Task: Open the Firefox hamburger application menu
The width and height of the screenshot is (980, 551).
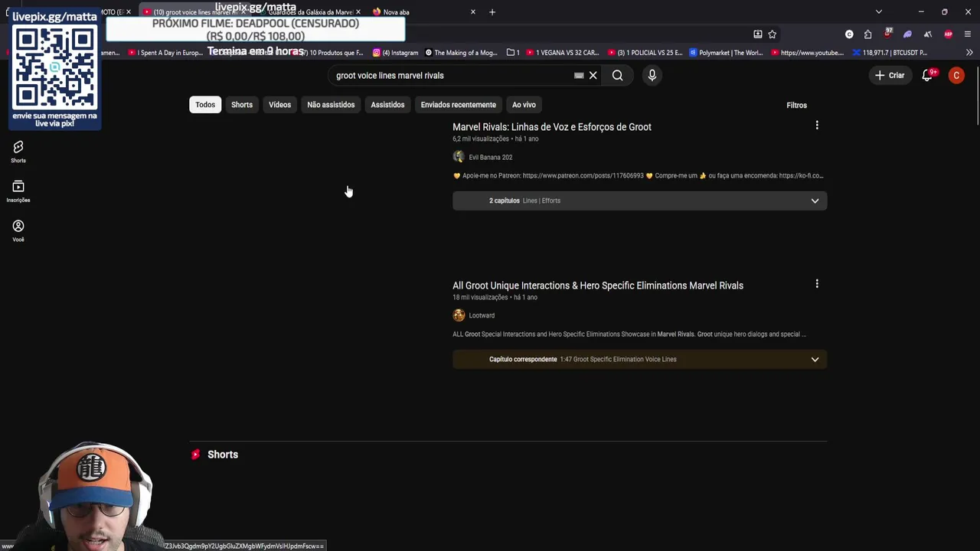Action: (968, 34)
